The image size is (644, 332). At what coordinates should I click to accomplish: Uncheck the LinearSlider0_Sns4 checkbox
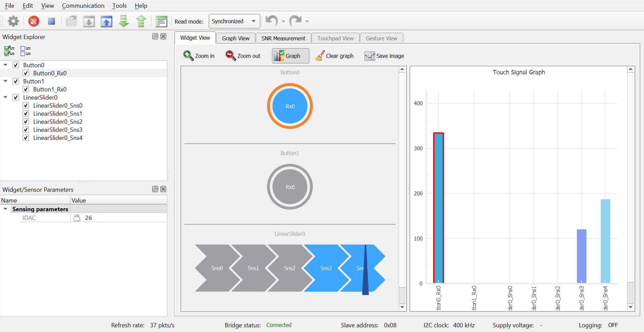click(x=26, y=138)
